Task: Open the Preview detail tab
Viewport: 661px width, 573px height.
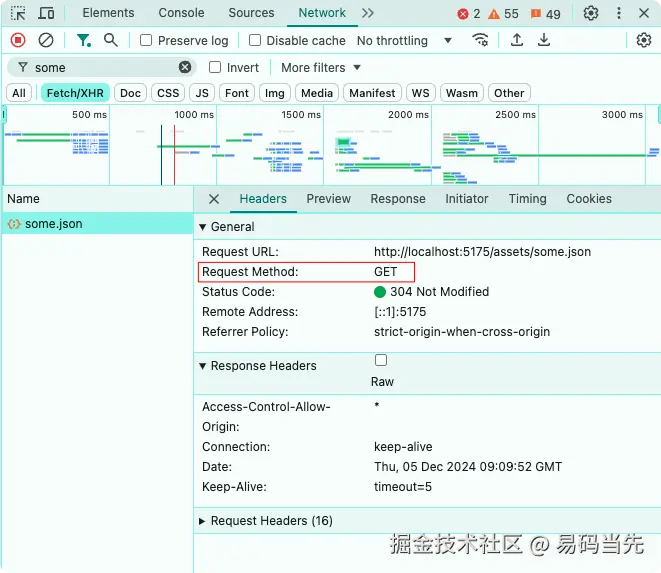Action: click(328, 199)
